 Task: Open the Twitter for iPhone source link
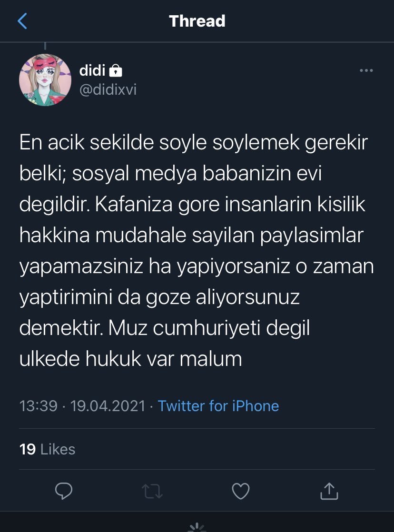[218, 406]
